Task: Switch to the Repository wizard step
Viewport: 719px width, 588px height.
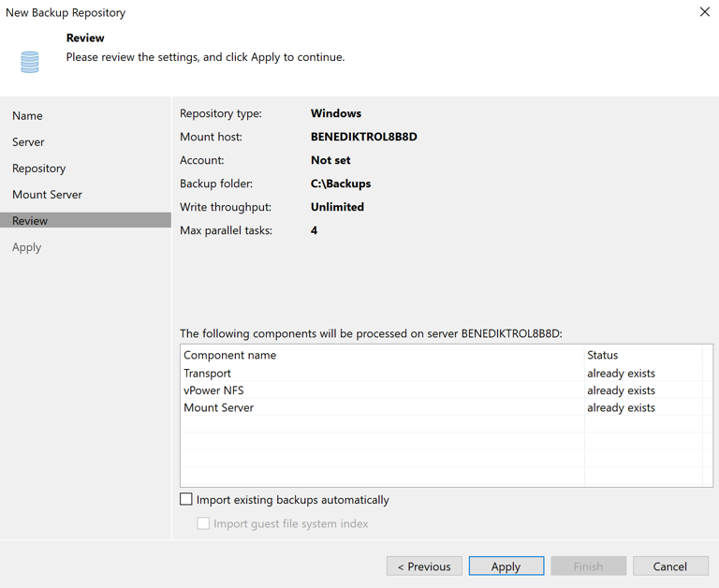Action: point(38,169)
